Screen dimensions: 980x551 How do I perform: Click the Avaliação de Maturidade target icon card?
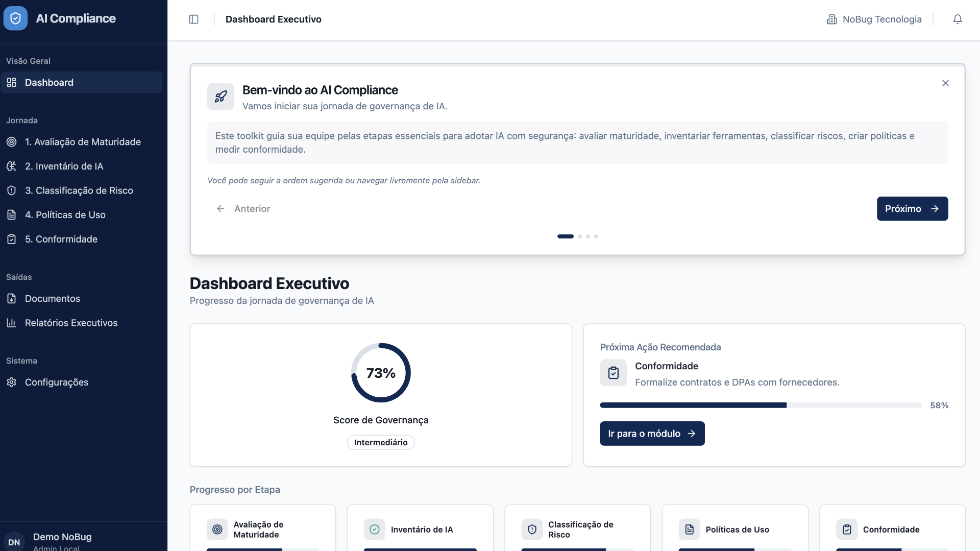pos(217,530)
